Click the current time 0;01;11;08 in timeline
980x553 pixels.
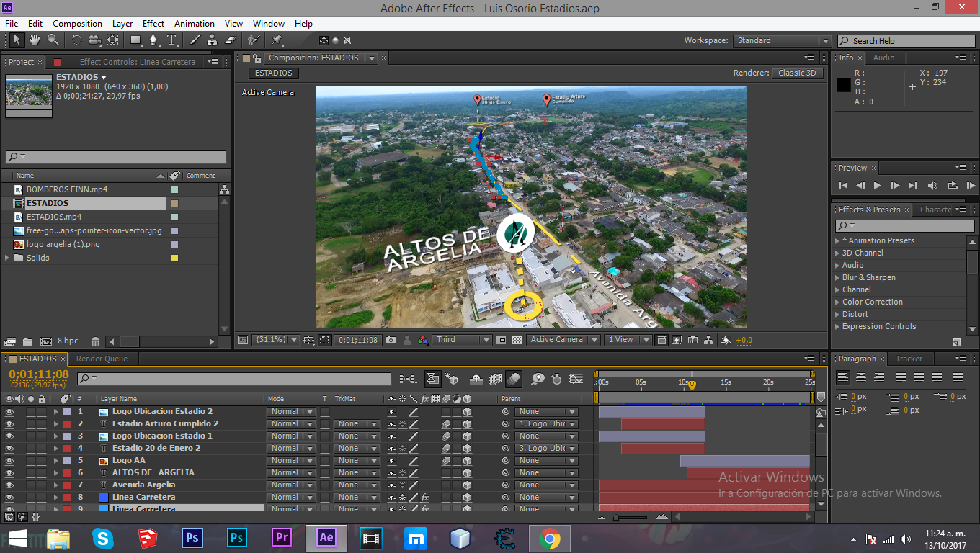pyautogui.click(x=39, y=374)
